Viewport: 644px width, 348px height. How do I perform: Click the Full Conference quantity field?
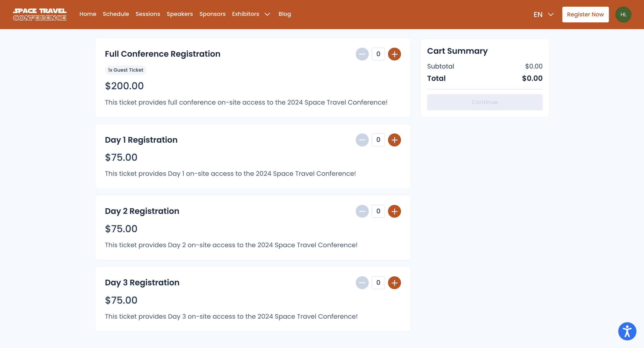(x=378, y=54)
